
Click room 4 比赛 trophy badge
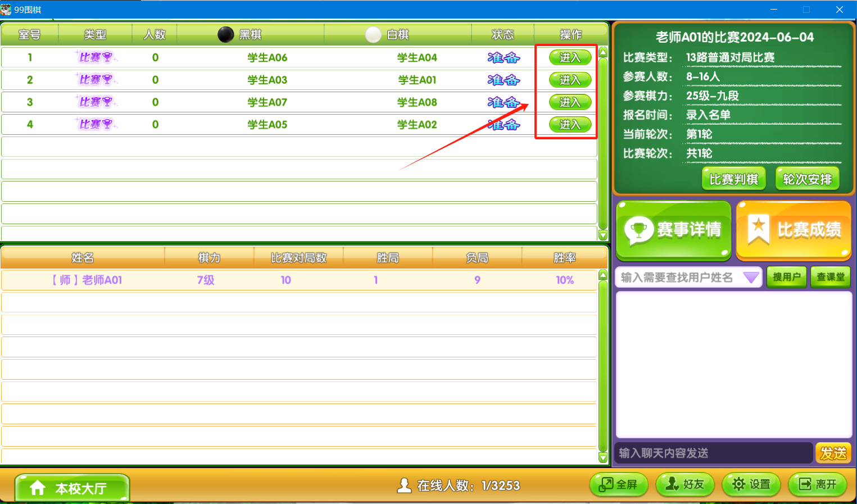click(x=96, y=124)
